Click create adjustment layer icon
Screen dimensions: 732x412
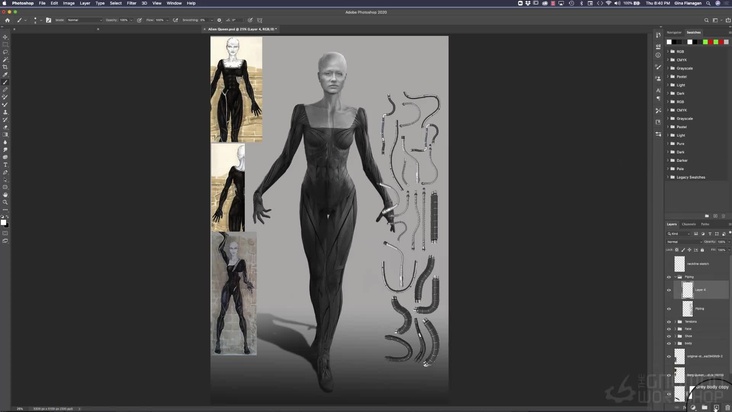694,407
